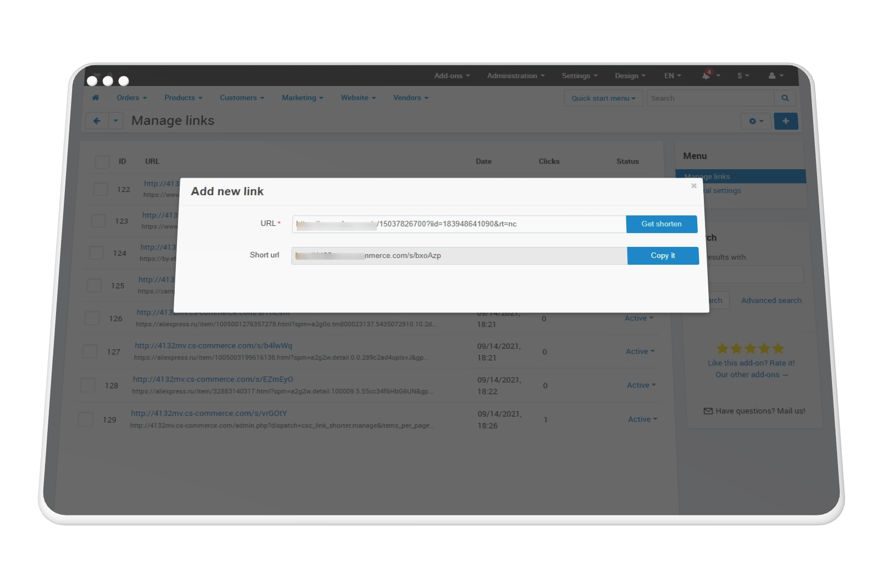The height and width of the screenshot is (588, 883).
Task: Open the Add-ons menu
Action: [452, 75]
